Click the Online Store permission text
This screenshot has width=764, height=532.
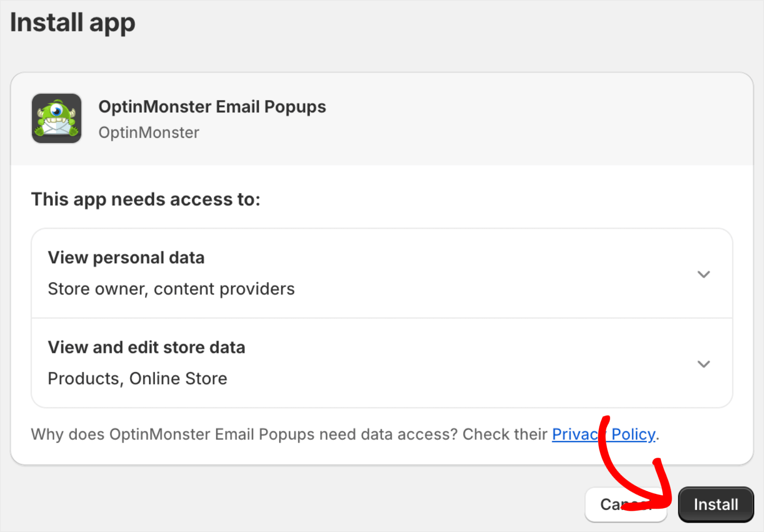[178, 378]
